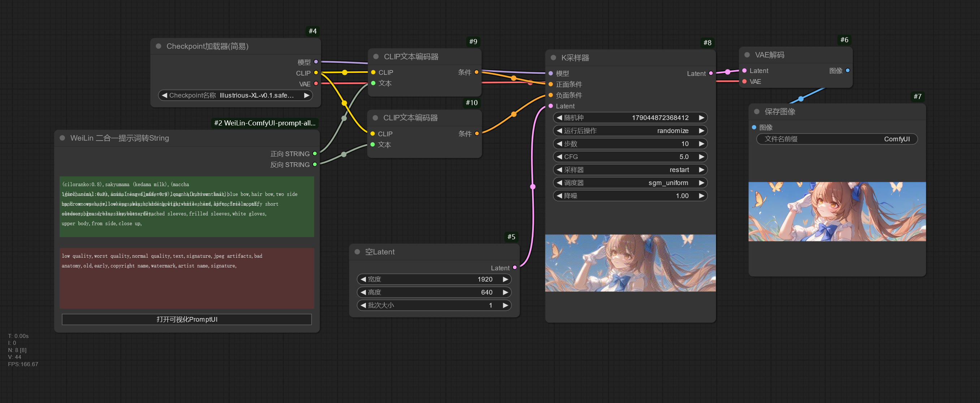The image size is (980, 403).
Task: Collapse the K采样器 node via title dot
Action: pyautogui.click(x=553, y=58)
